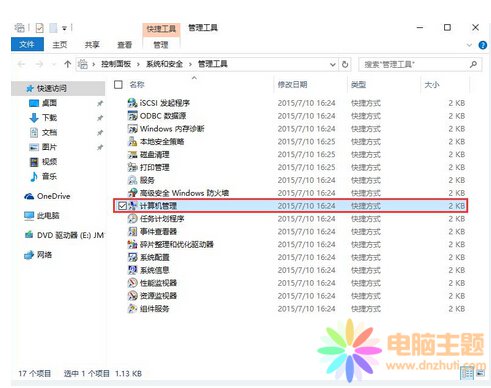Viewport: 491px width, 388px height.
Task: Open the recent locations dropdown arrow
Action: [x=54, y=64]
